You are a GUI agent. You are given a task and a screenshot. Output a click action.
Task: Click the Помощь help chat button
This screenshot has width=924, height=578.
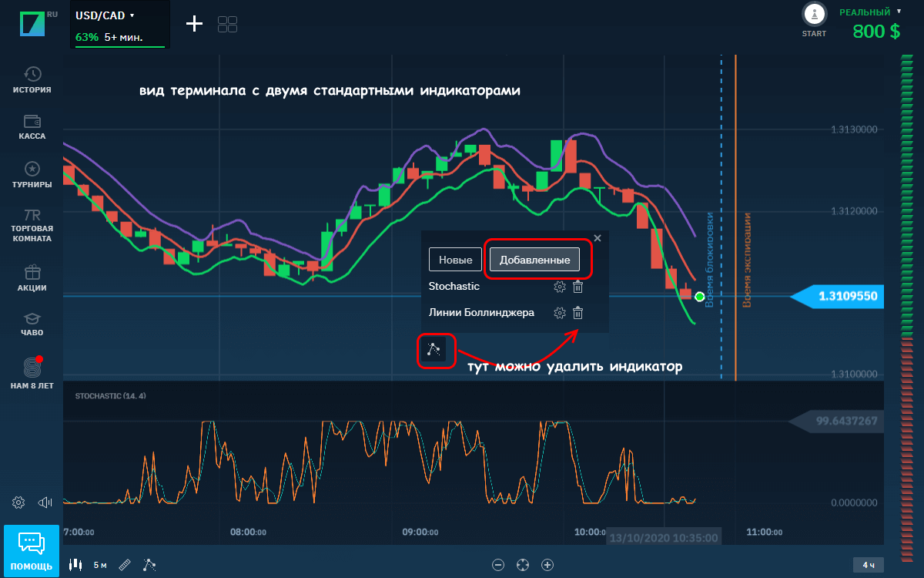(x=32, y=550)
